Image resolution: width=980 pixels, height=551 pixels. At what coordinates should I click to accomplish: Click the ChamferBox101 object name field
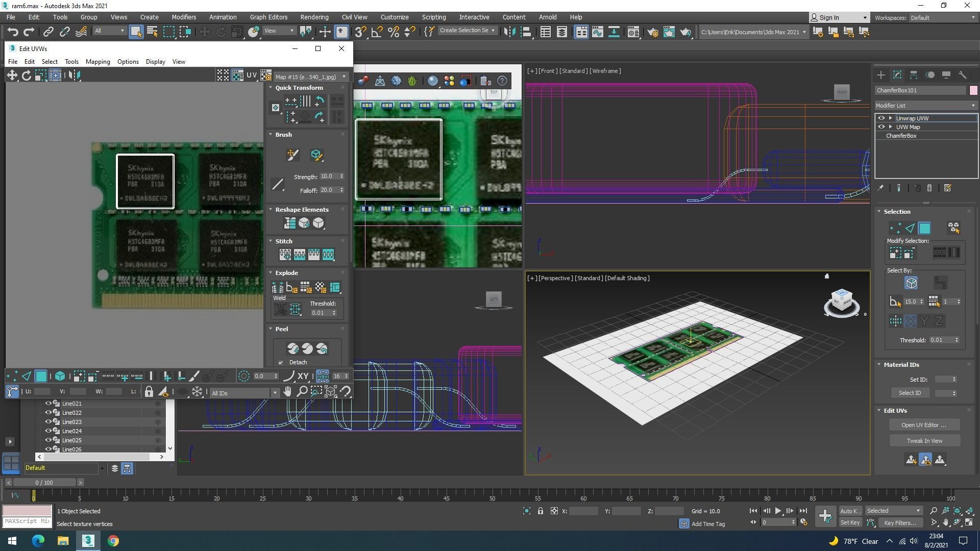point(920,90)
